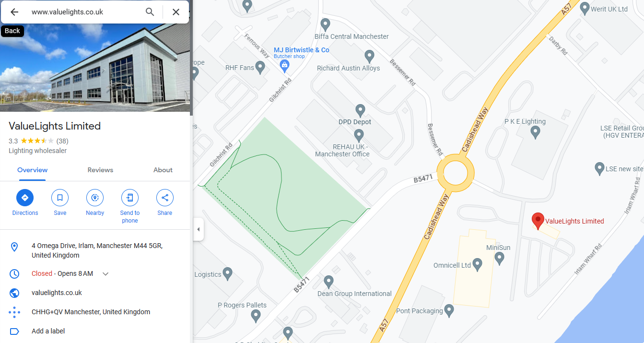Select the Overview tab
This screenshot has width=644, height=343.
tap(33, 170)
